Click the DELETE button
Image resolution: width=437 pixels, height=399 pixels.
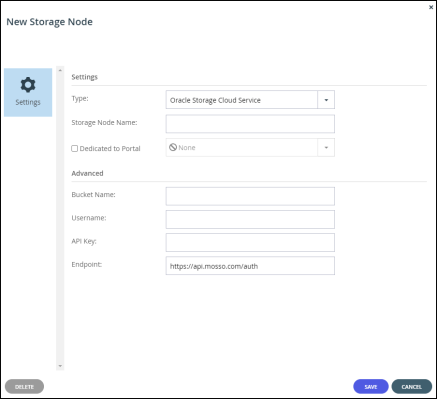(24, 387)
